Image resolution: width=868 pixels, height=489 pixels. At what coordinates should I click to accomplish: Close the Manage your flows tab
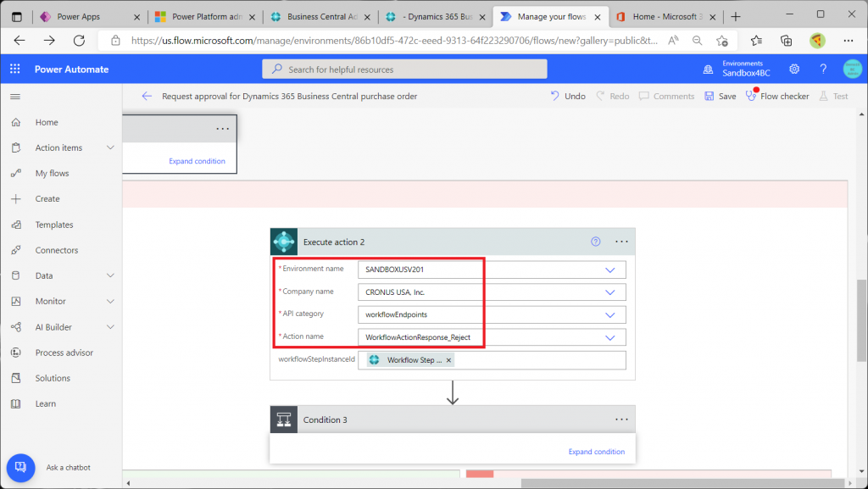pyautogui.click(x=598, y=17)
